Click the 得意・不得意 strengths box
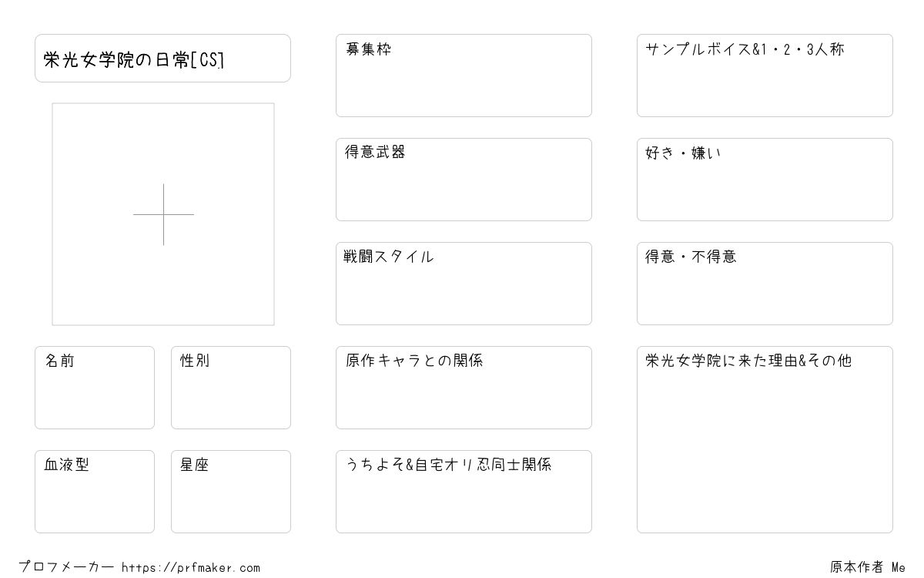This screenshot has height=578, width=924. tap(765, 284)
